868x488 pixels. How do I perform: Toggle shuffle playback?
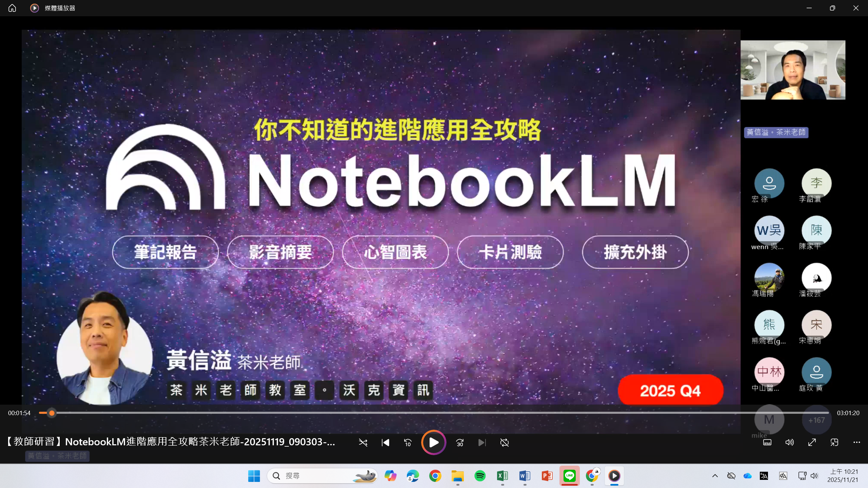point(363,443)
